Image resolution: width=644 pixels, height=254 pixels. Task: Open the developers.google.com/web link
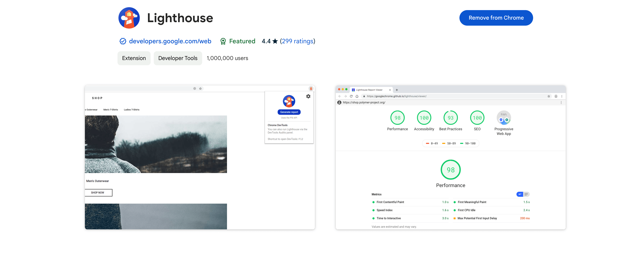point(170,41)
